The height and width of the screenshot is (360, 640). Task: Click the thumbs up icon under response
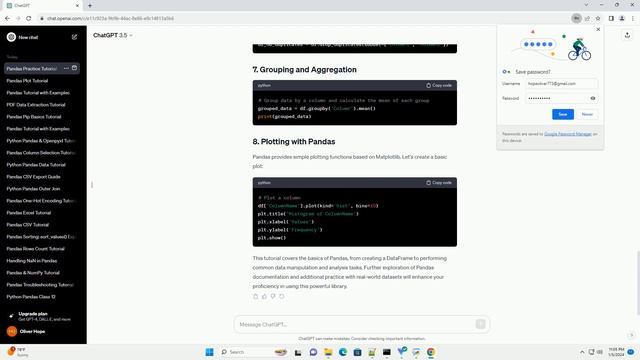264,296
